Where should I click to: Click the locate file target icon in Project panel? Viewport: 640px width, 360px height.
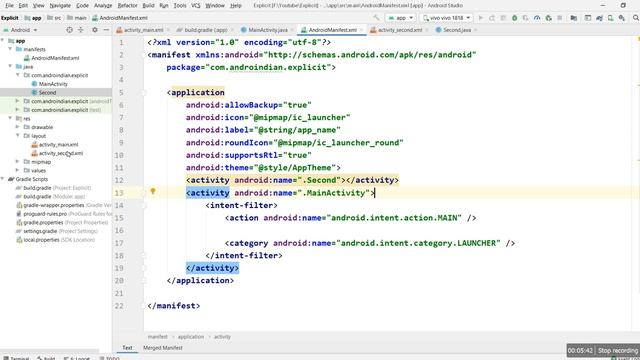point(69,30)
